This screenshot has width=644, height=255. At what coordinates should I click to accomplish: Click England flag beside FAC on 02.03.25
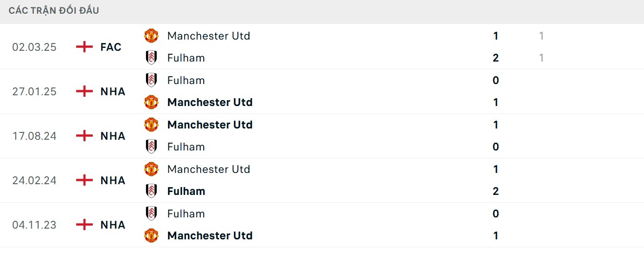pyautogui.click(x=84, y=47)
